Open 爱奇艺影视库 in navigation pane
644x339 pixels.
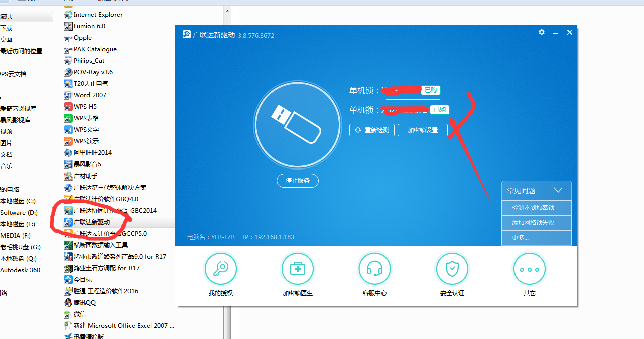pyautogui.click(x=18, y=109)
